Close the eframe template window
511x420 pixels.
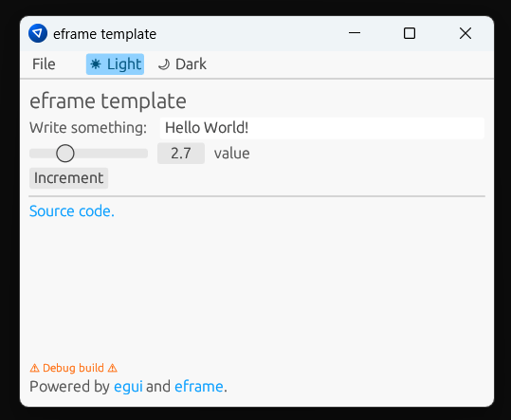tap(465, 33)
